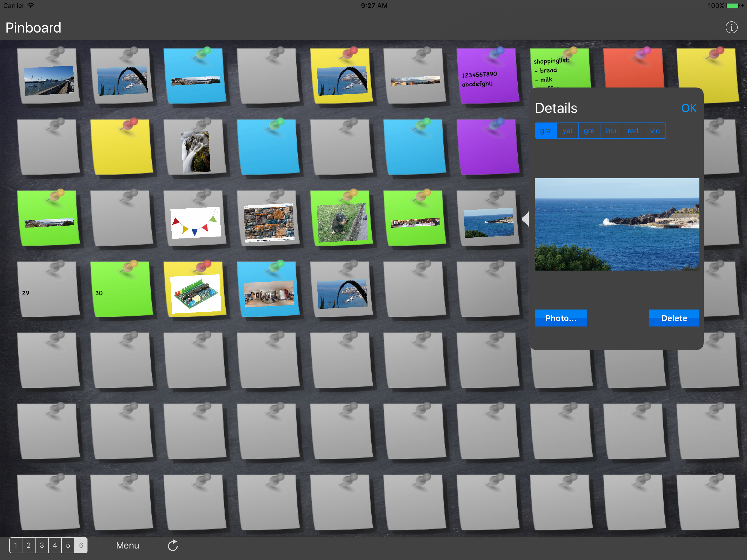Switch to pinboard page 1

pyautogui.click(x=16, y=545)
